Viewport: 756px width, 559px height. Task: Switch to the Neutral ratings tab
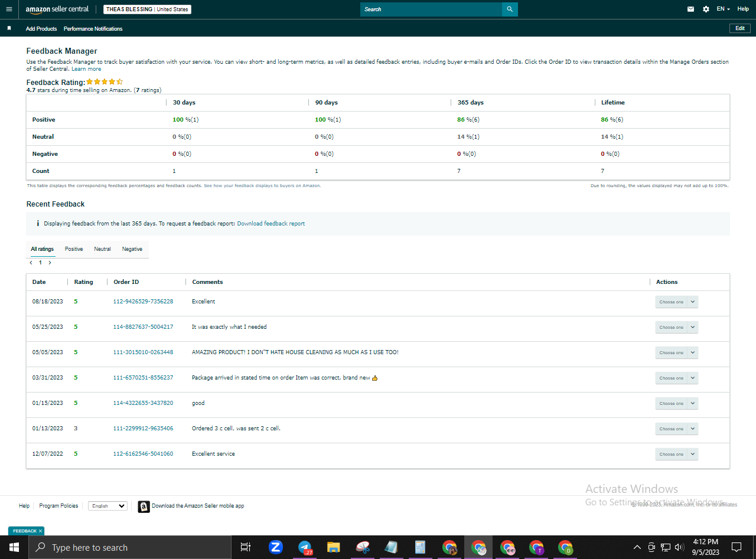[102, 249]
